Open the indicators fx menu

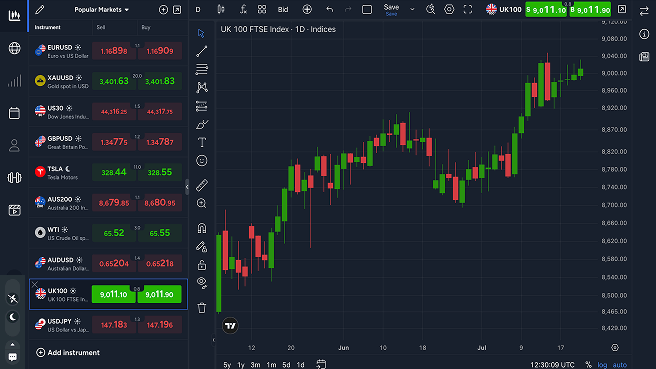[243, 9]
